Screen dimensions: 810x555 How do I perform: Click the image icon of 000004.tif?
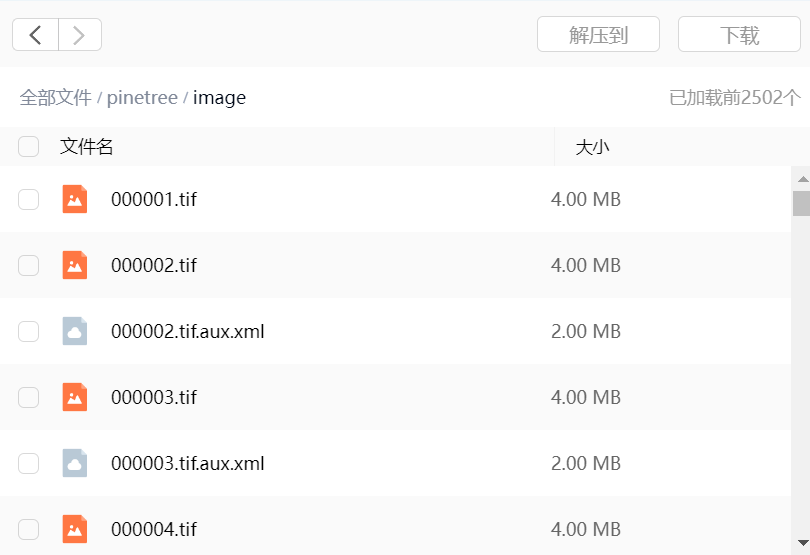(x=74, y=529)
